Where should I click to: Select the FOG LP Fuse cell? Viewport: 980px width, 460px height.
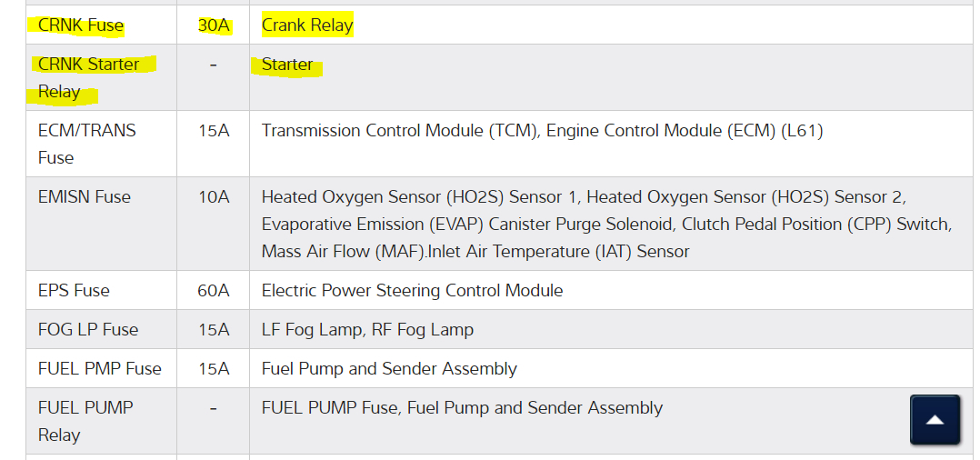click(x=88, y=330)
